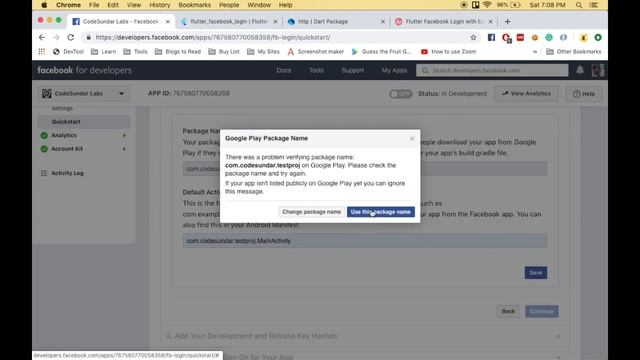
Task: Bookmark this page with star icon
Action: point(473,37)
